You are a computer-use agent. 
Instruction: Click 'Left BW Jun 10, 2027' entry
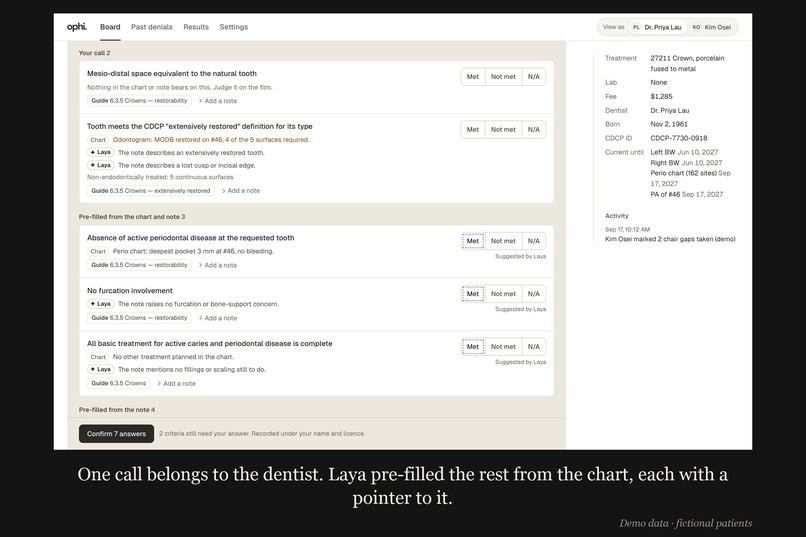click(684, 152)
